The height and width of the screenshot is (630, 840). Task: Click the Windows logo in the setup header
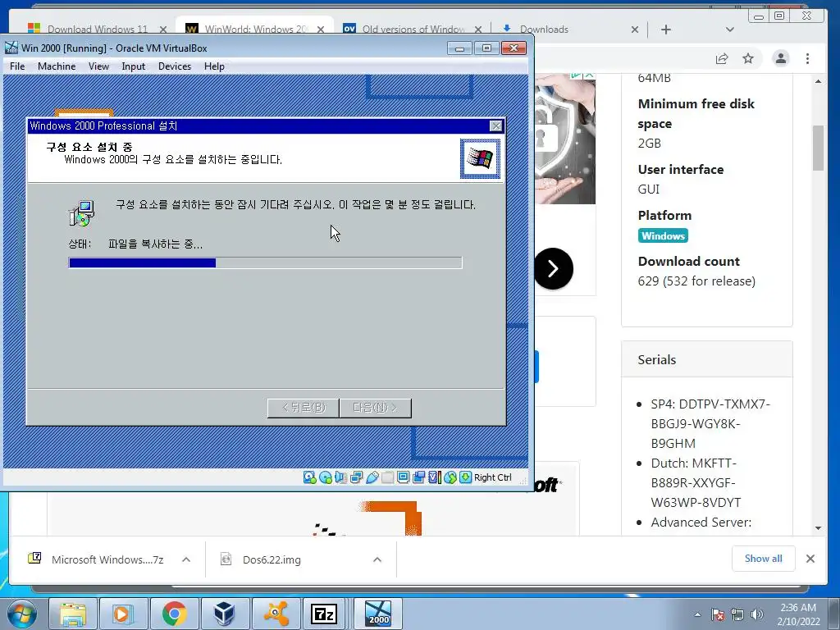(x=480, y=158)
